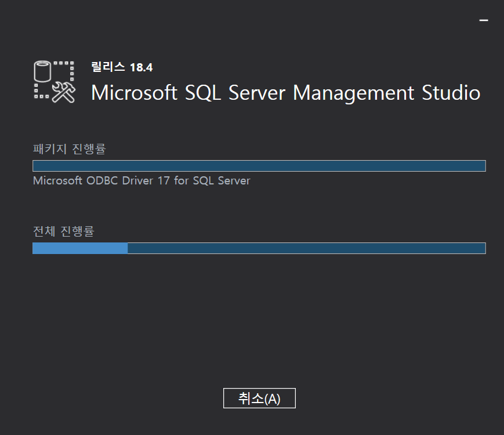Click the 전체 진행률 progress bar

259,248
